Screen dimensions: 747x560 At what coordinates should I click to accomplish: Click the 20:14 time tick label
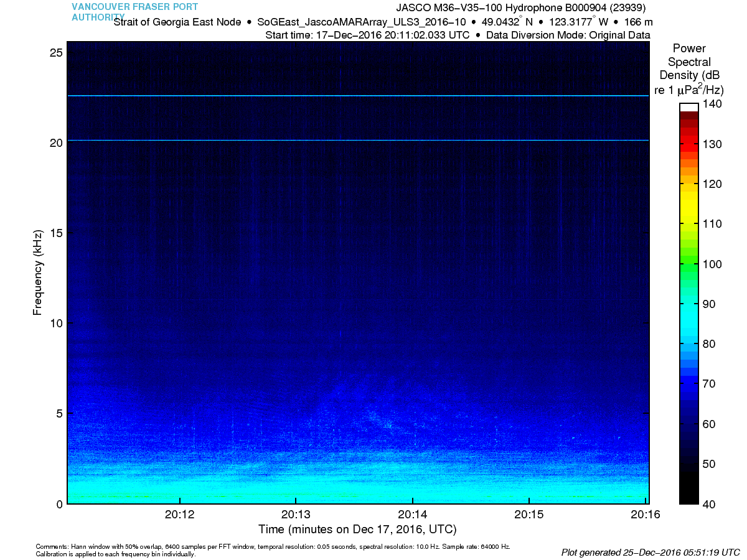click(x=412, y=515)
